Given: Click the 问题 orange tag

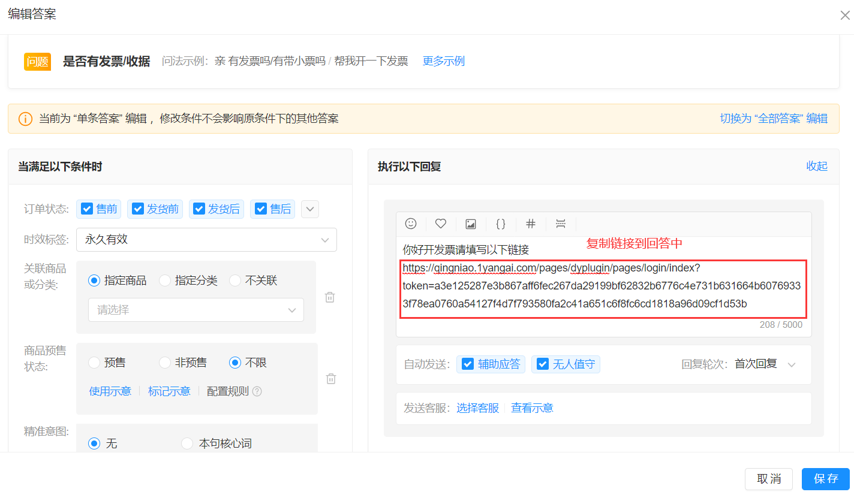Looking at the screenshot, I should [x=37, y=62].
